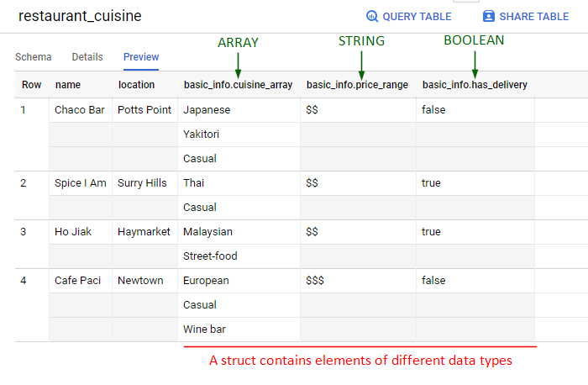Click the Query Table magnifier icon
588x385 pixels.
[x=372, y=16]
